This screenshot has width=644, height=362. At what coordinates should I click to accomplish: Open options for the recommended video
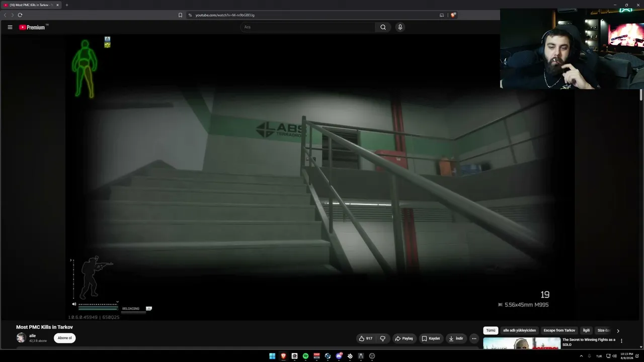[x=621, y=341]
